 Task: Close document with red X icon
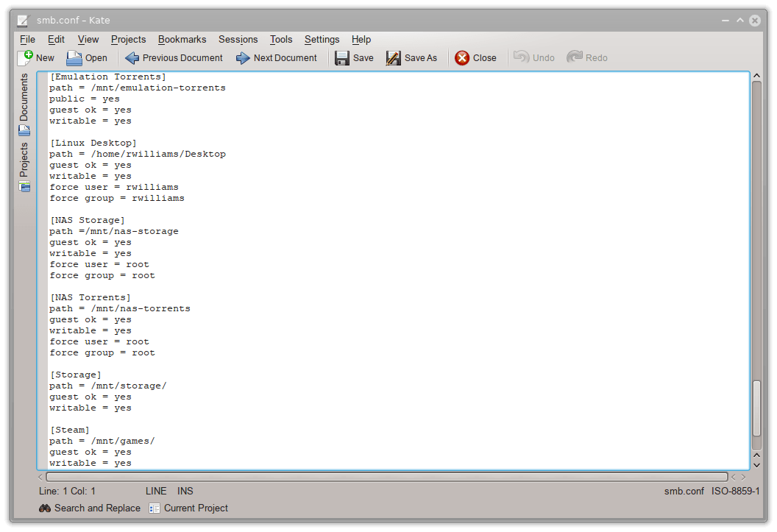click(462, 57)
